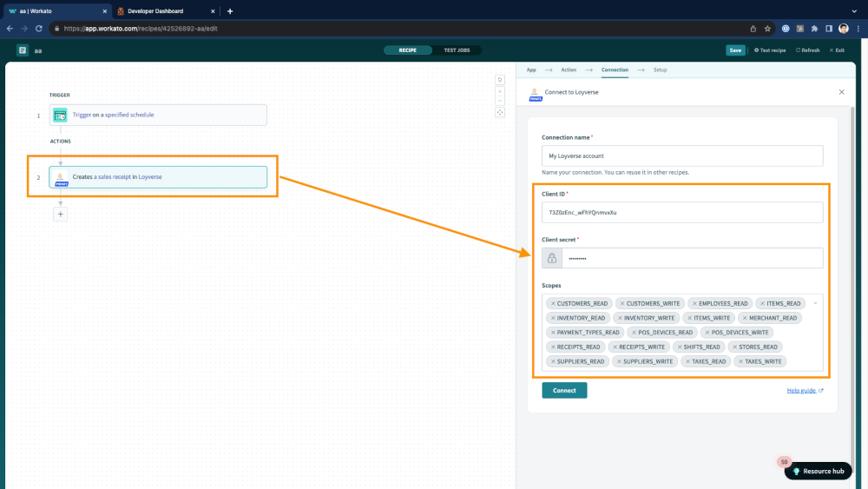Click the zoom out canvas control
This screenshot has height=489, width=868.
[500, 101]
